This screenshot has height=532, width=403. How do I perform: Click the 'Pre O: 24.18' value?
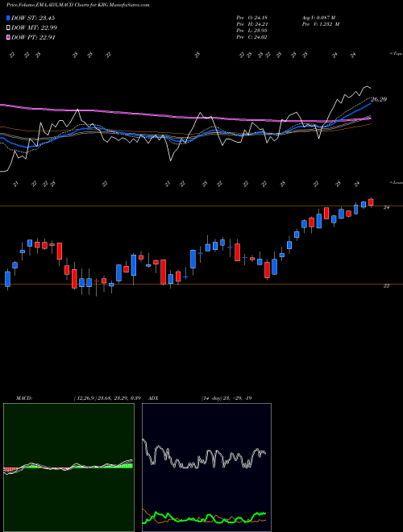tap(252, 18)
